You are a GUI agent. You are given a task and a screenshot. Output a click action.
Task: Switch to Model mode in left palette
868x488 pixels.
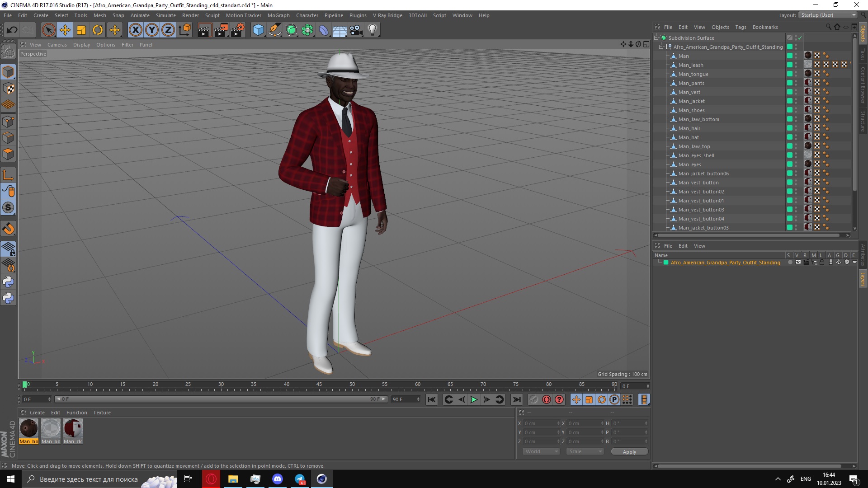tap(8, 72)
